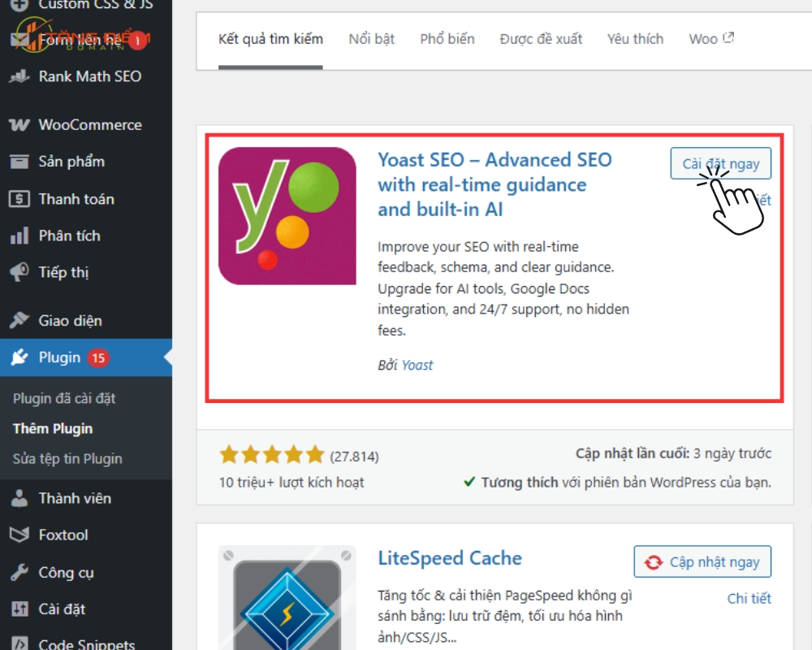Click the 10 triệu+ lượt kích hoạt text

click(x=291, y=483)
